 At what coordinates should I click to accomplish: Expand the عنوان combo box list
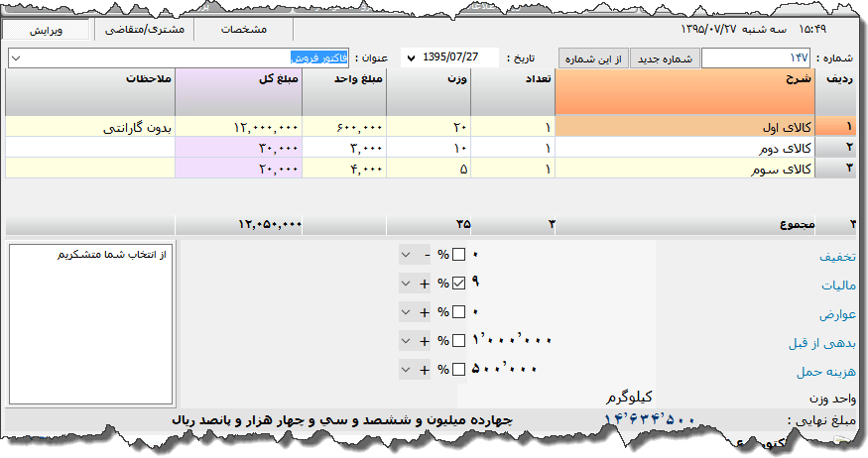16,58
